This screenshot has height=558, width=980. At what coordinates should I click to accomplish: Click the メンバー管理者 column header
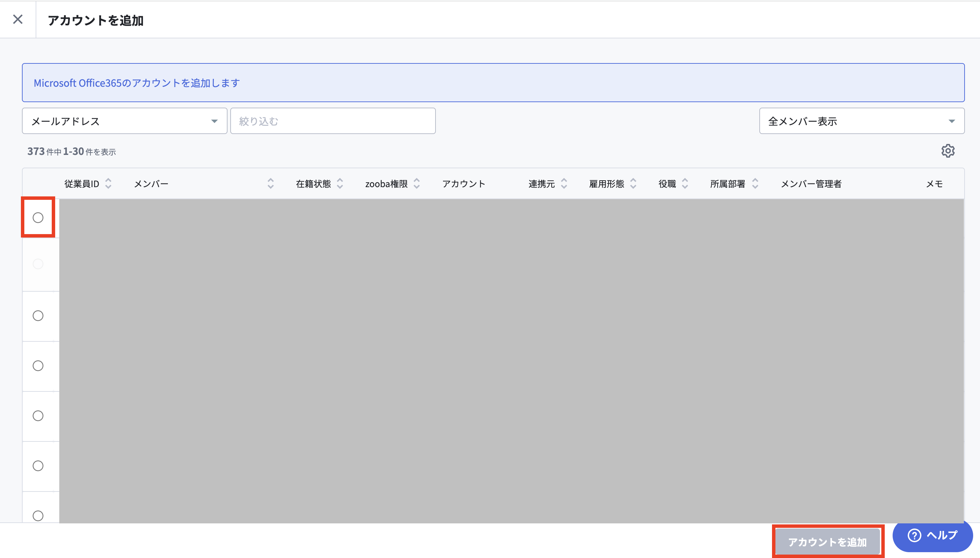pos(811,184)
